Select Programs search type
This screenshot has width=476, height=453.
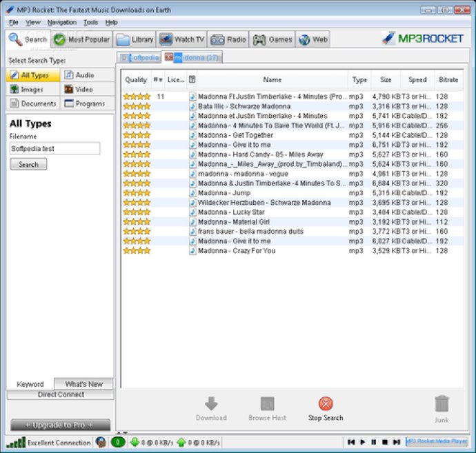click(88, 103)
